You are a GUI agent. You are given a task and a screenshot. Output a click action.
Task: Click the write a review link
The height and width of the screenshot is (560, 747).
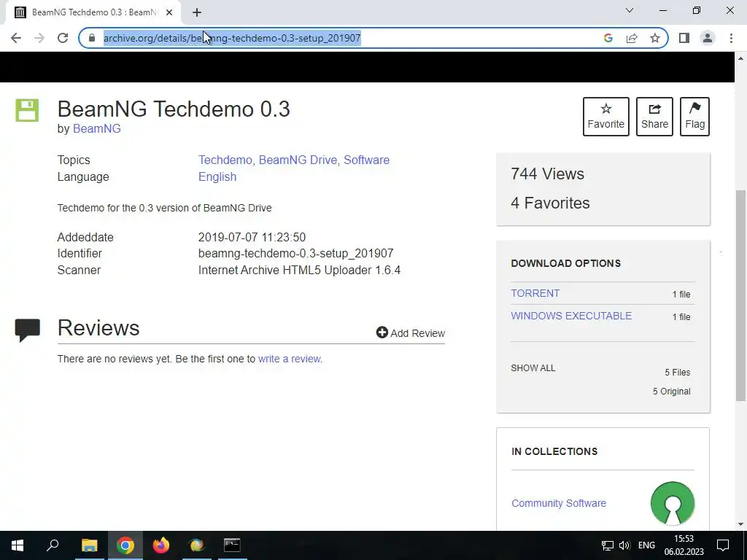pyautogui.click(x=289, y=359)
